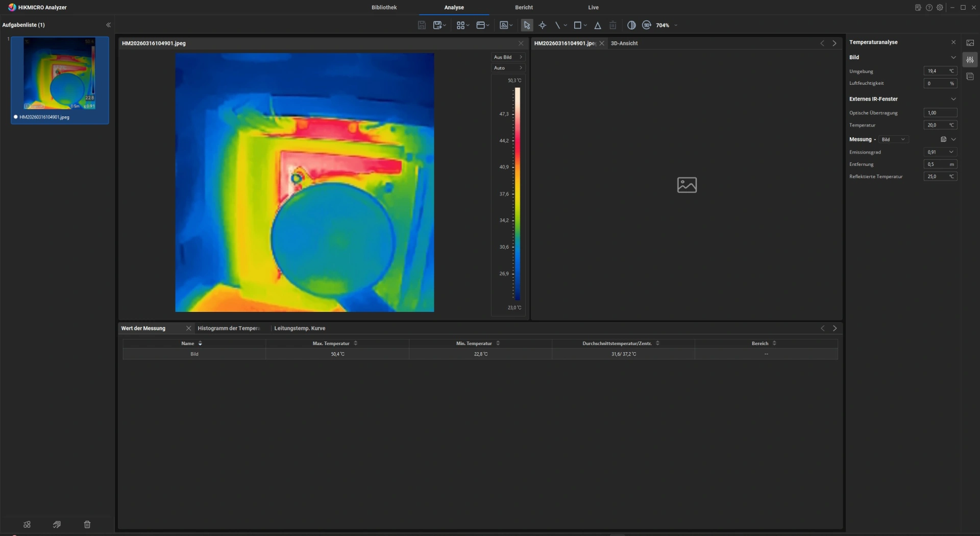The height and width of the screenshot is (536, 980).
Task: Click the temperature color scale bar
Action: click(x=517, y=194)
